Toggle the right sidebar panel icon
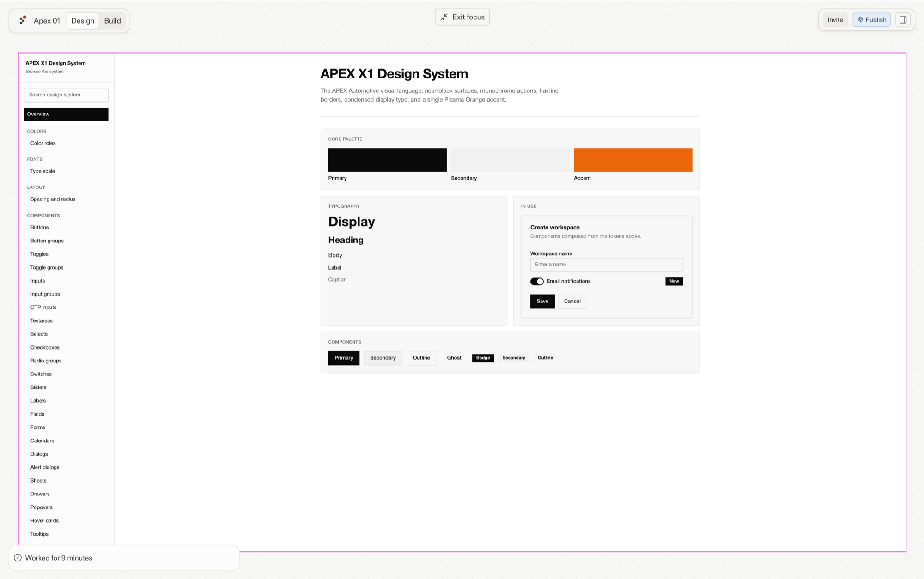This screenshot has height=579, width=924. tap(903, 20)
